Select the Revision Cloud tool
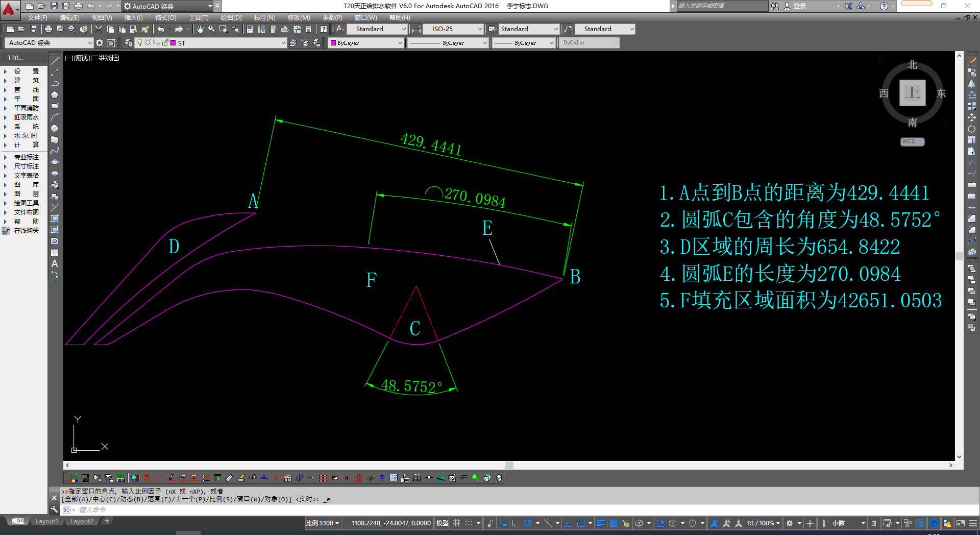980x535 pixels. [55, 139]
